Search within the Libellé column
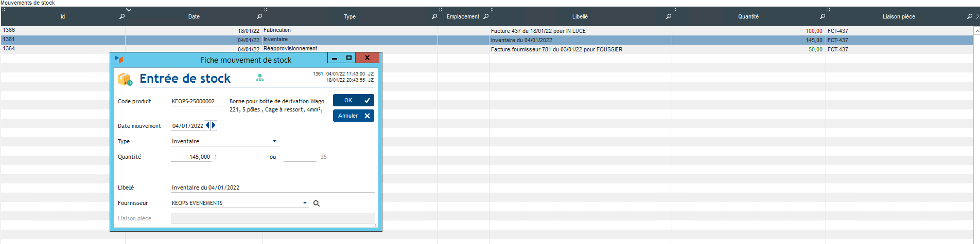This screenshot has height=244, width=980. [x=669, y=16]
